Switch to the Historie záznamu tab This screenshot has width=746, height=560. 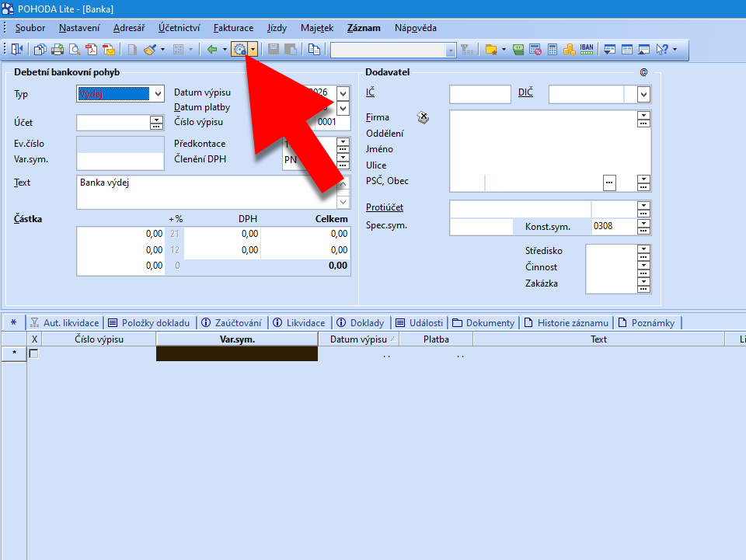coord(566,323)
